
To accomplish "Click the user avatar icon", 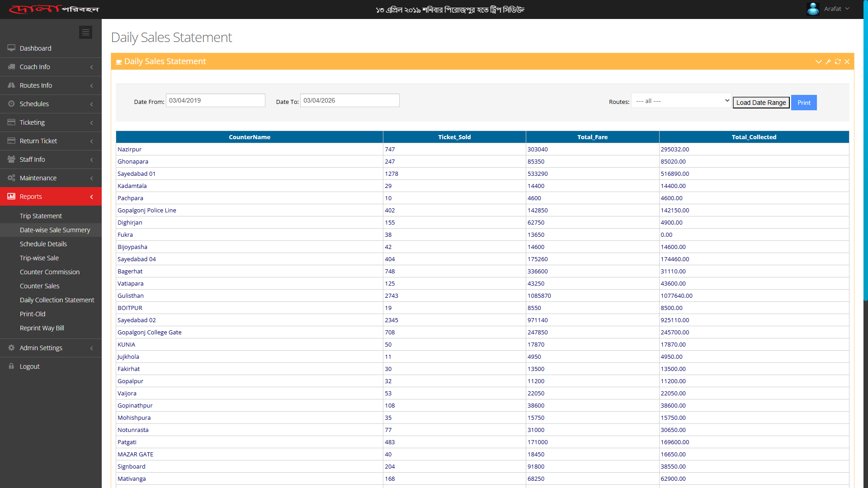I will [x=813, y=9].
